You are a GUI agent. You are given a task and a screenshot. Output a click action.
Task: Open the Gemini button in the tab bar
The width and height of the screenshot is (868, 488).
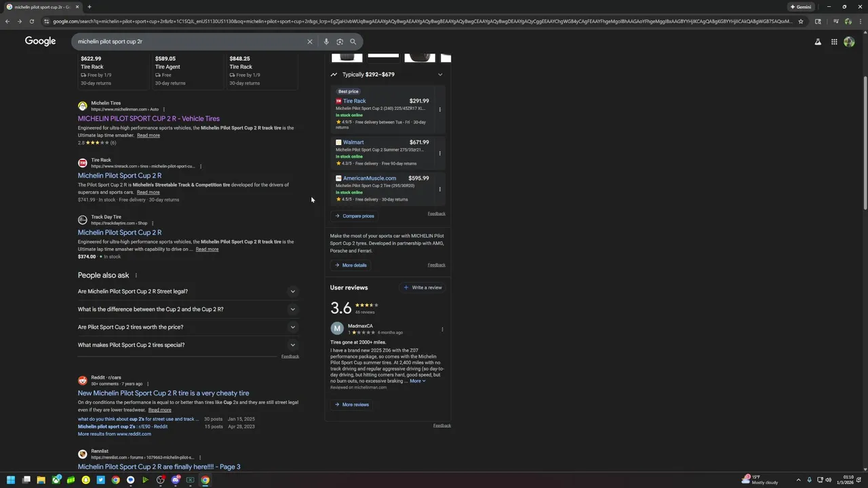801,7
